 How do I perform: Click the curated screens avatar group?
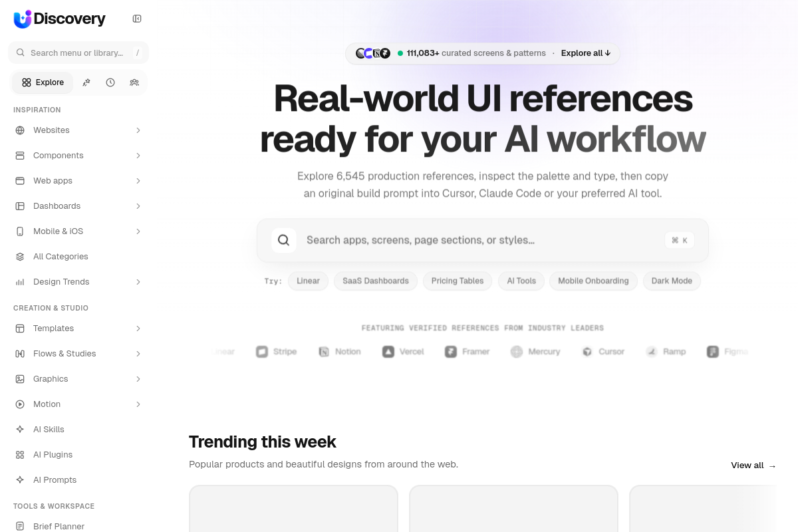pyautogui.click(x=373, y=53)
